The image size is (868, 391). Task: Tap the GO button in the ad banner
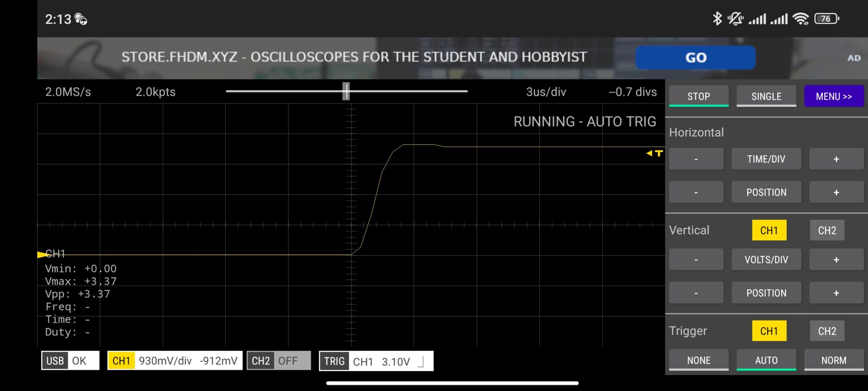[x=695, y=57]
